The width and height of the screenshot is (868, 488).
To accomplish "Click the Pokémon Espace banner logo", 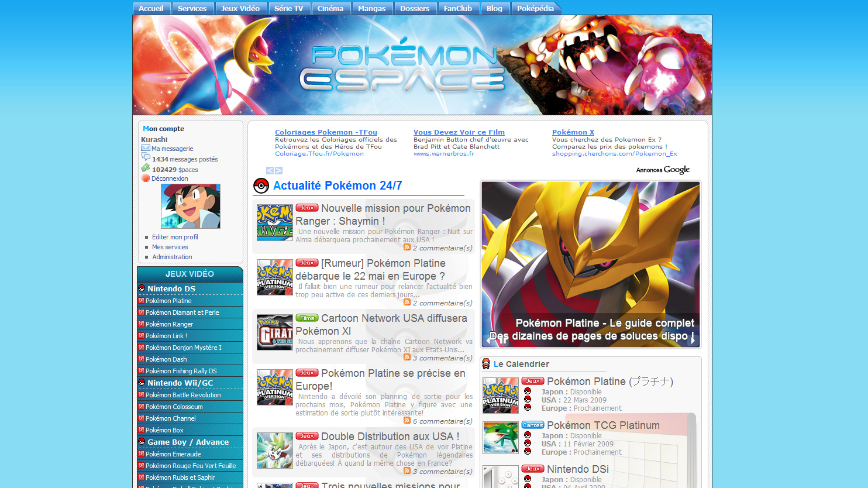I will pyautogui.click(x=402, y=65).
